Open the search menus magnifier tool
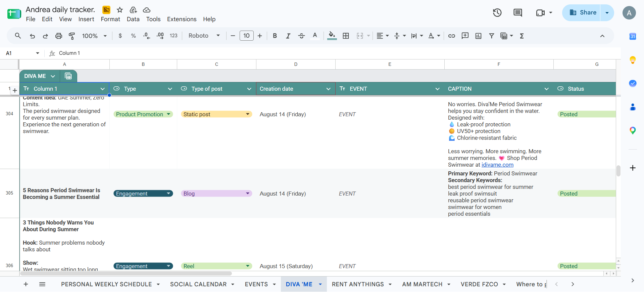The width and height of the screenshot is (644, 292). click(x=18, y=36)
